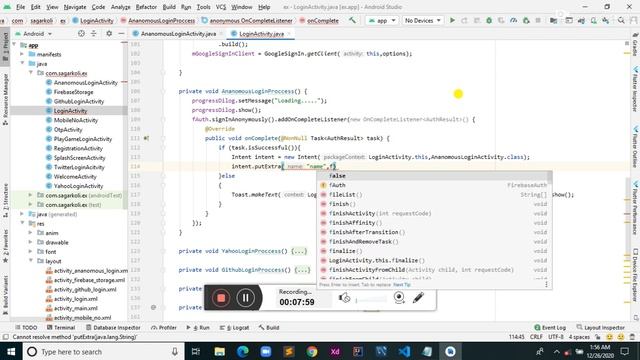Open the Layout Inspector

[601, 328]
